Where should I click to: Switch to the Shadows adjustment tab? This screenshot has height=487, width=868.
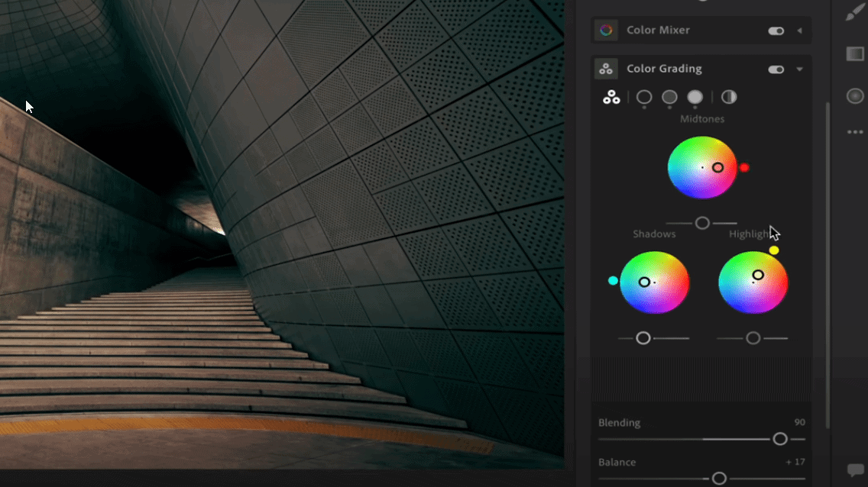click(643, 98)
